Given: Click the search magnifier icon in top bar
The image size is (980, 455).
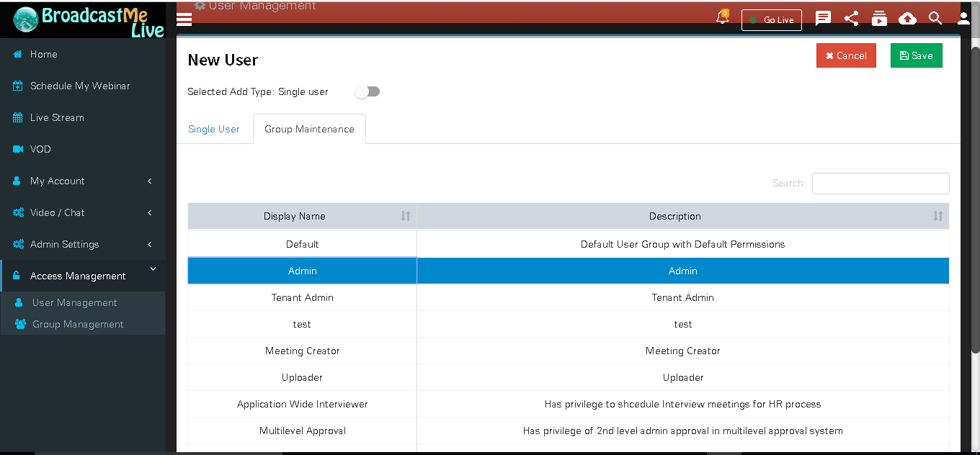Looking at the screenshot, I should tap(935, 19).
